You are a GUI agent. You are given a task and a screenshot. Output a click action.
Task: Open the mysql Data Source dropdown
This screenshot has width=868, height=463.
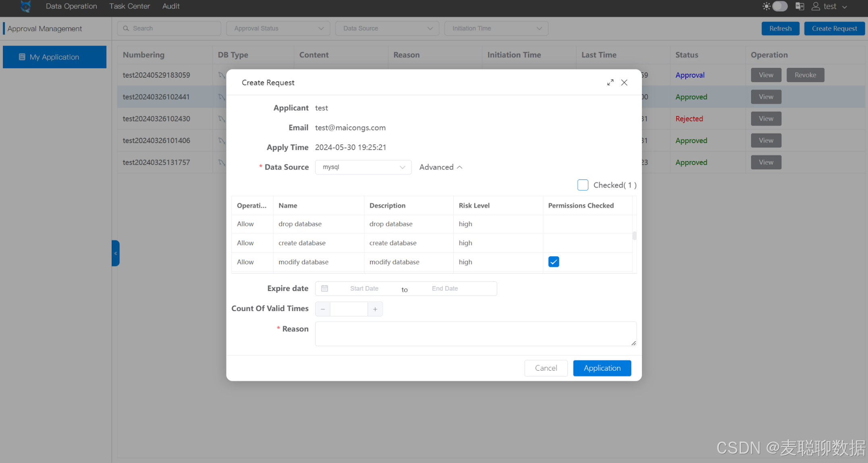point(363,167)
